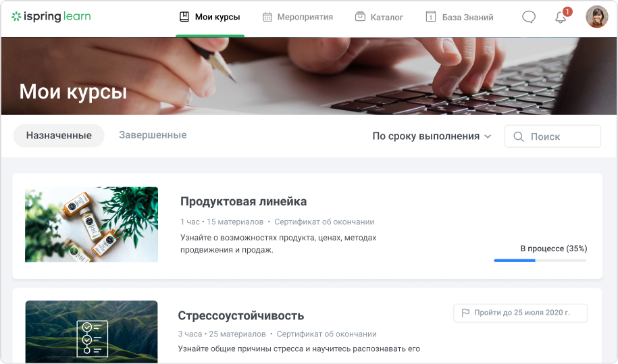Click the catalog box icon
Image resolution: width=618 pixels, height=364 pixels.
coord(360,16)
